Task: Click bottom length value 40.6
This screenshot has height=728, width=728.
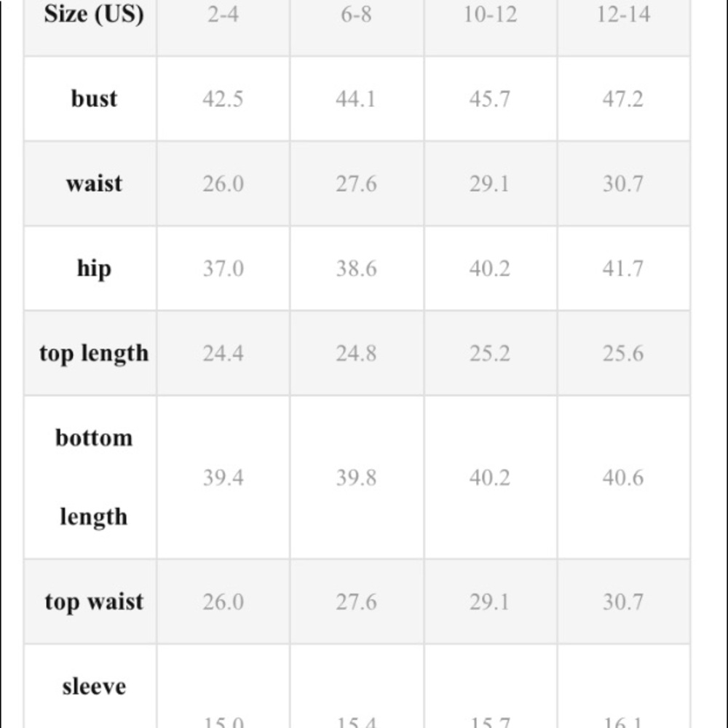Action: coord(623,478)
